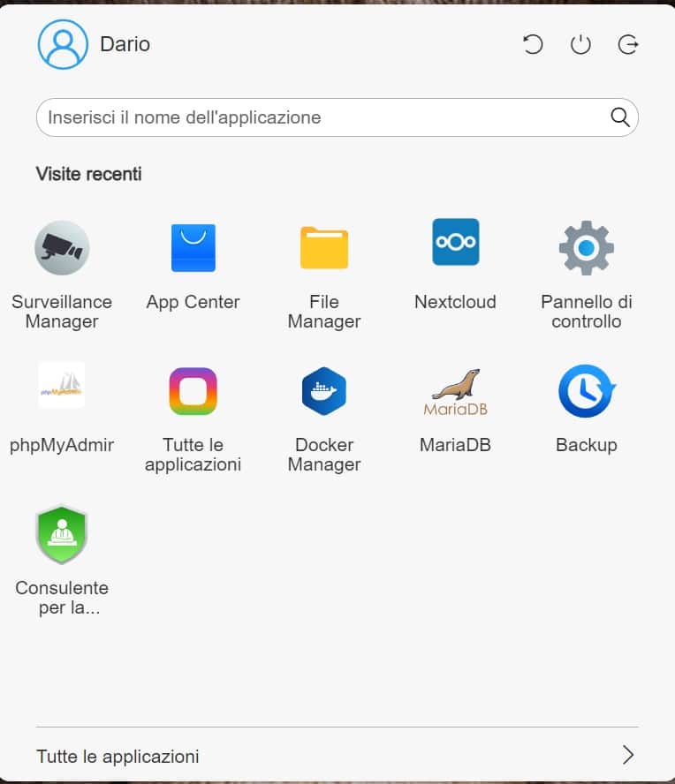675x784 pixels.
Task: Focus the application name search field
Action: pyautogui.click(x=337, y=117)
